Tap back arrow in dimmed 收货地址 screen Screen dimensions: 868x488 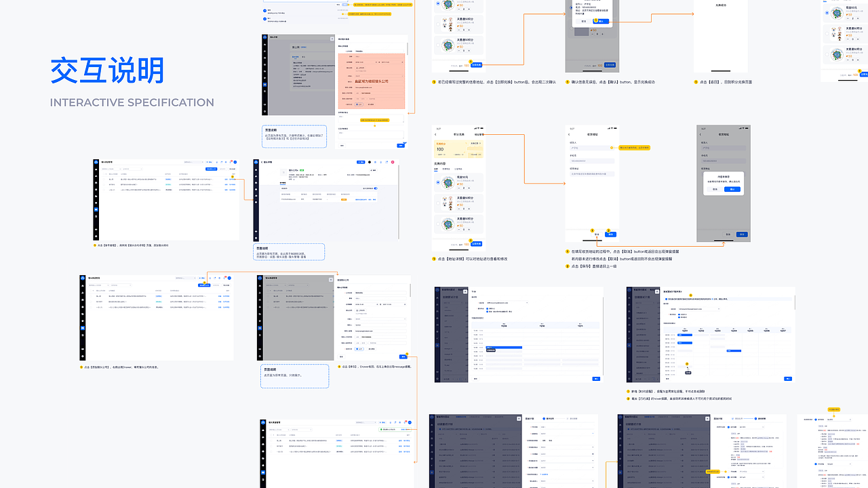(x=700, y=134)
